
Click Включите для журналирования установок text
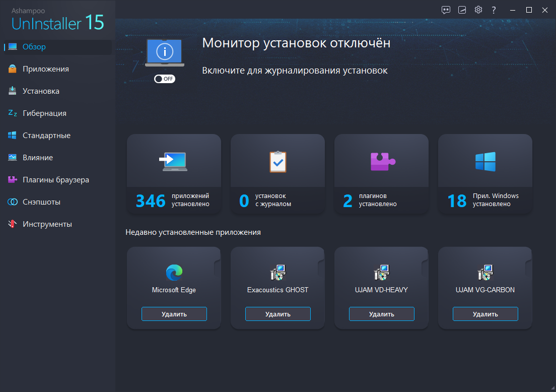coord(295,71)
